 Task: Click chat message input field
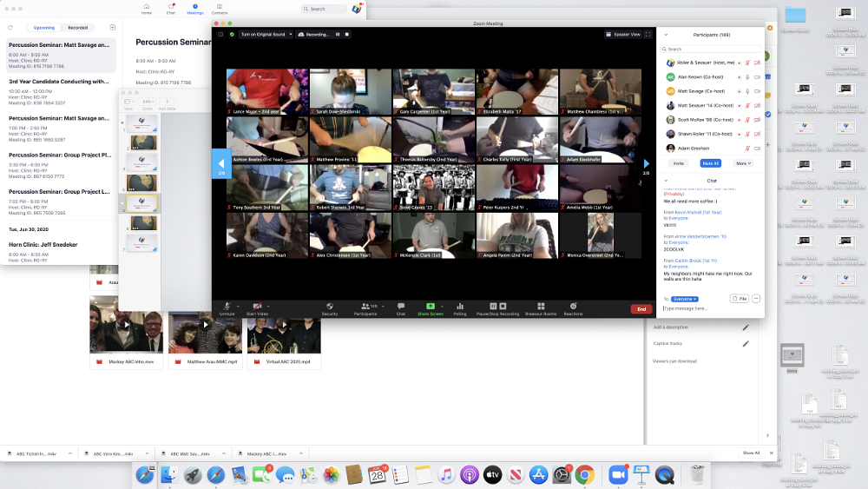pos(711,308)
